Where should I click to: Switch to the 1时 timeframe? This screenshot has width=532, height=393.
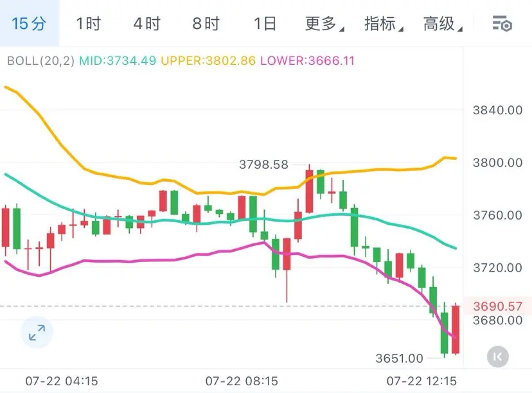[88, 24]
